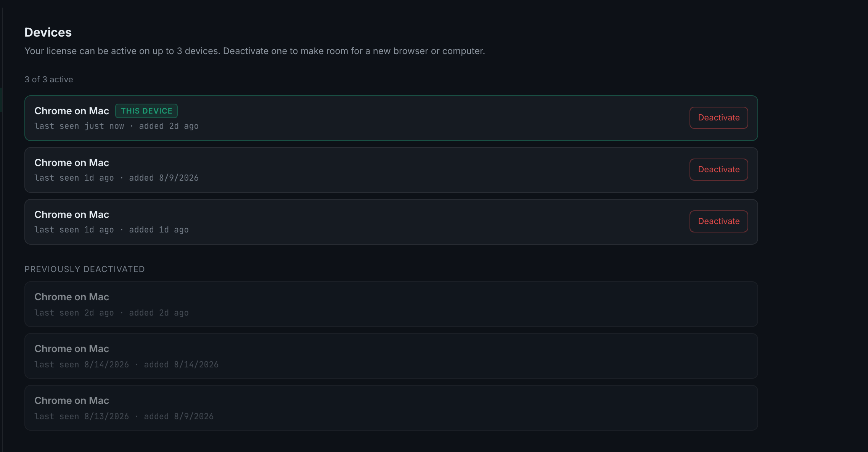Click 'last seen 1d ago · added 8/9/2026' text
This screenshot has height=452, width=868.
tap(116, 178)
